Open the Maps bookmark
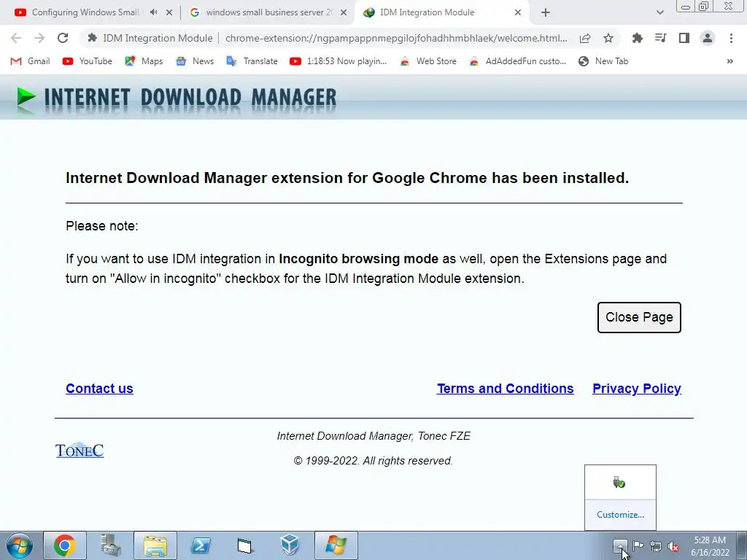The width and height of the screenshot is (747, 560). [x=144, y=61]
